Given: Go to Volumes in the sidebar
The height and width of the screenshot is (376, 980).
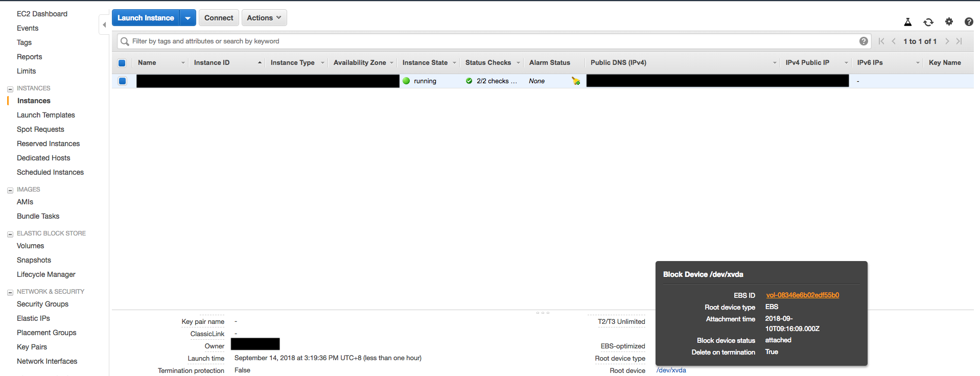Looking at the screenshot, I should pos(30,246).
